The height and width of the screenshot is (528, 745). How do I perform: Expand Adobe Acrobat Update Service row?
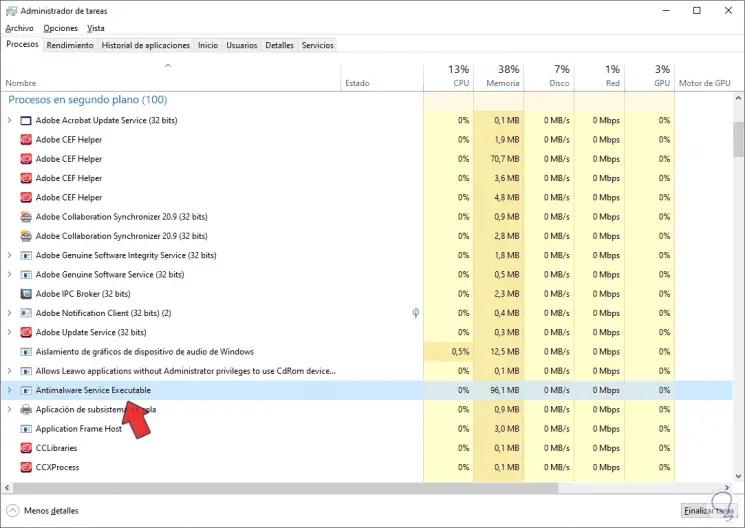[9, 120]
